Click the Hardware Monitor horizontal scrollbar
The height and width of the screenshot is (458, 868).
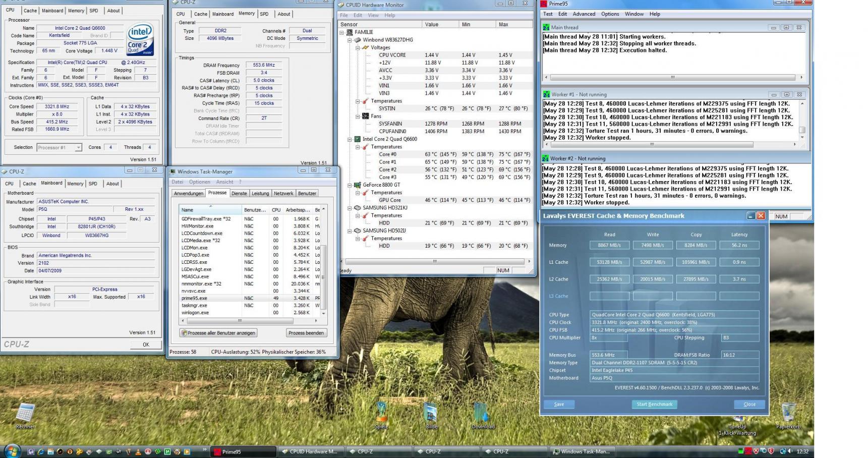(435, 261)
